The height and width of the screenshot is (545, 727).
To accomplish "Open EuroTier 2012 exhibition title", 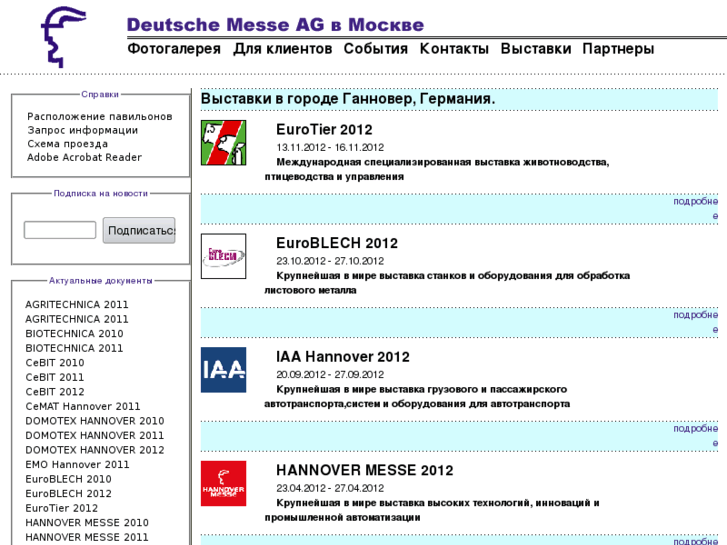I will click(x=324, y=129).
